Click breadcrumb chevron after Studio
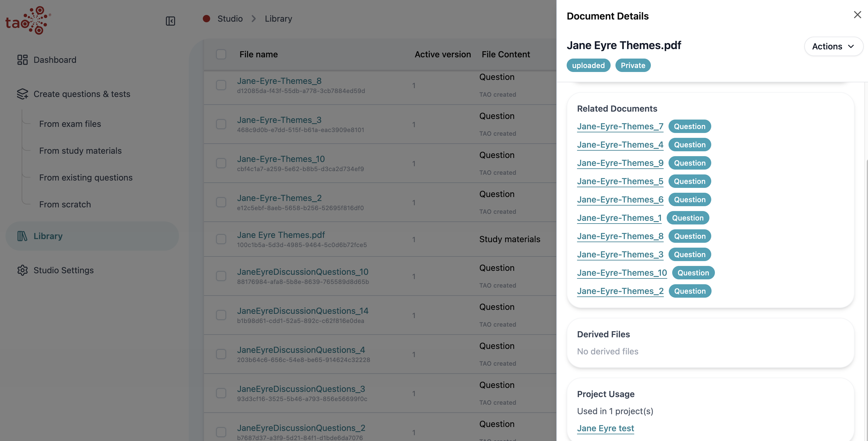Screen dimensions: 868x441 coord(253,19)
